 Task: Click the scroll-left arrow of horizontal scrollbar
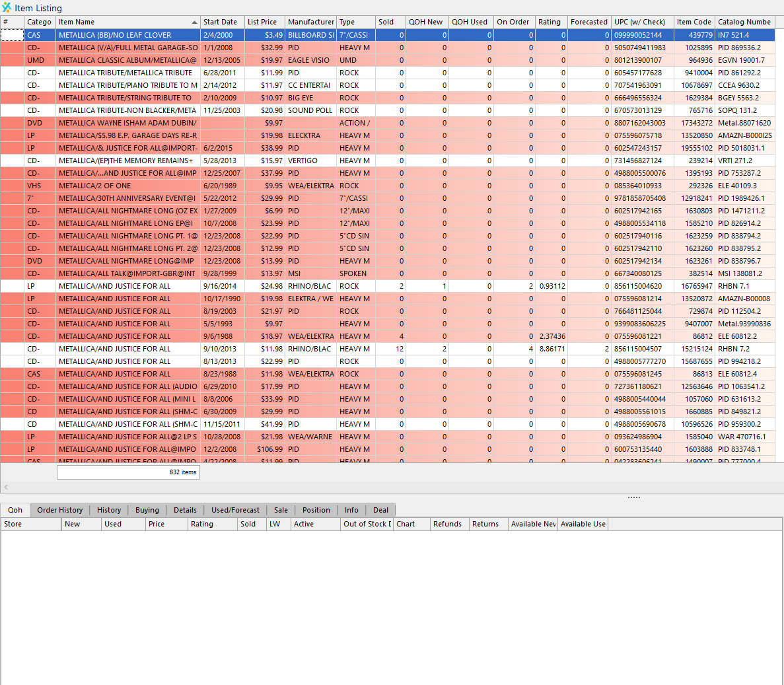(6, 487)
